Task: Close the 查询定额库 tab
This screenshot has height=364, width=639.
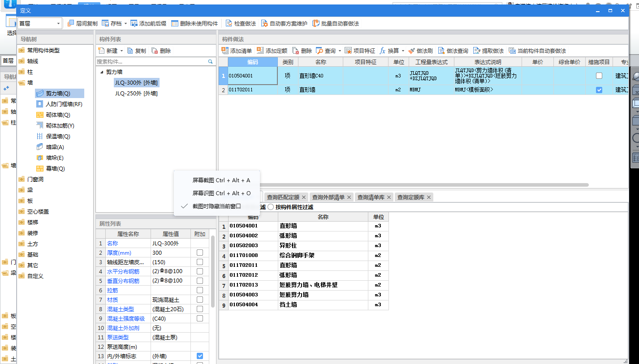Action: [429, 197]
